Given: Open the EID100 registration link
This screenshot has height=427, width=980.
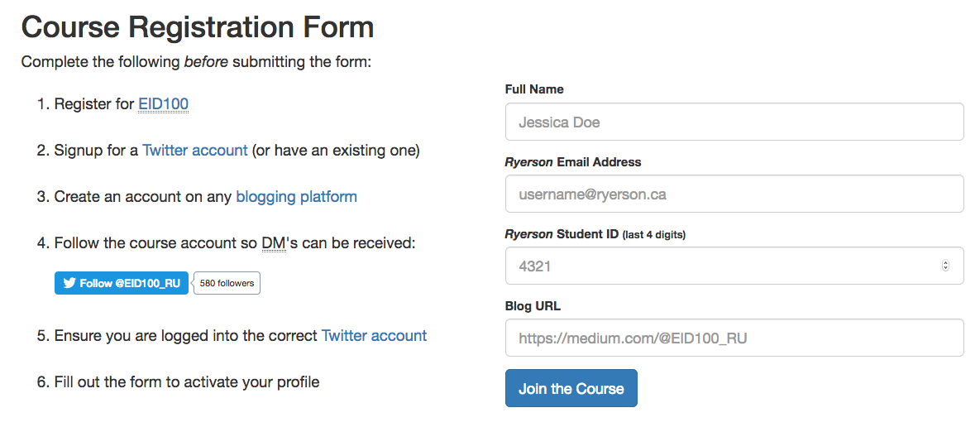Looking at the screenshot, I should point(163,104).
